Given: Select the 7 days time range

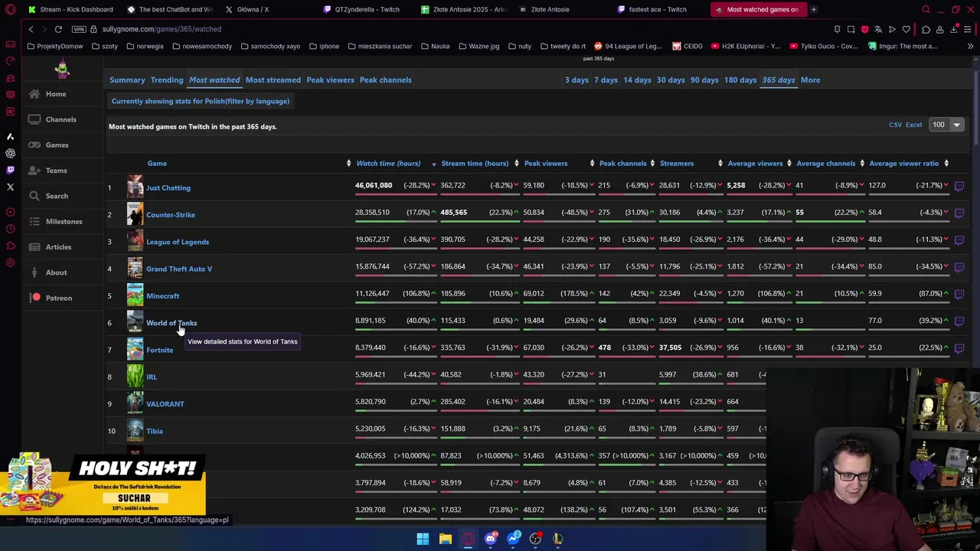Looking at the screenshot, I should [x=606, y=80].
